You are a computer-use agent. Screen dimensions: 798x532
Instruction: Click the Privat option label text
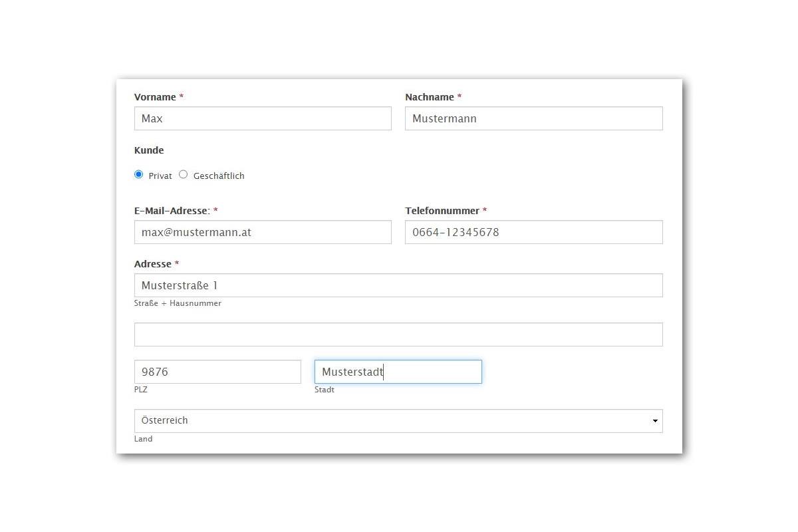[160, 176]
